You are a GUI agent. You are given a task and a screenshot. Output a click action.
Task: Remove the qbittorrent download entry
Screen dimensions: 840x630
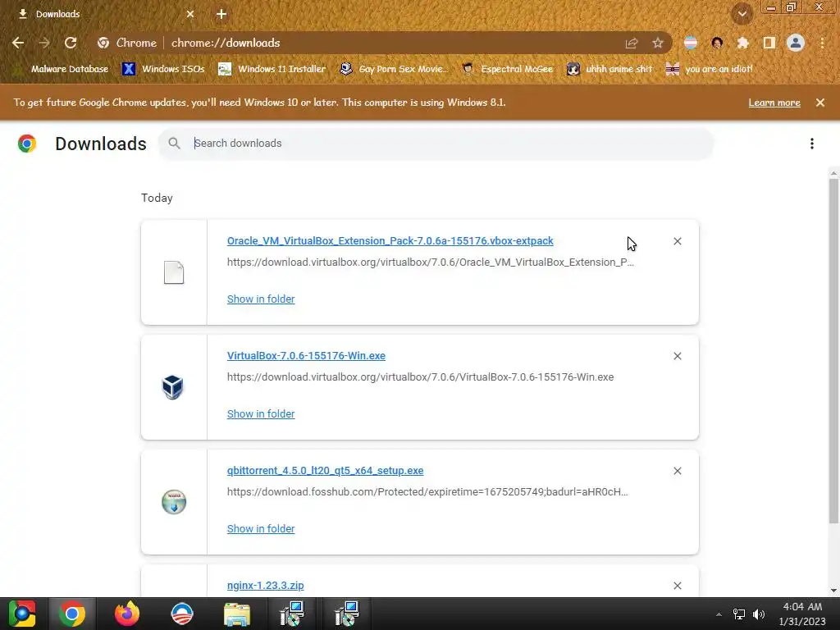[678, 471]
